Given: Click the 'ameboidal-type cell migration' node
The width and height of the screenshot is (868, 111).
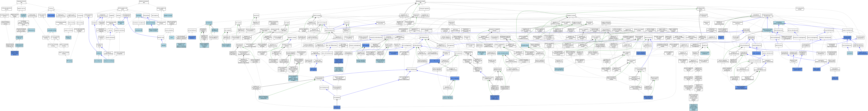Looking at the screenshot, I should coord(302,38).
